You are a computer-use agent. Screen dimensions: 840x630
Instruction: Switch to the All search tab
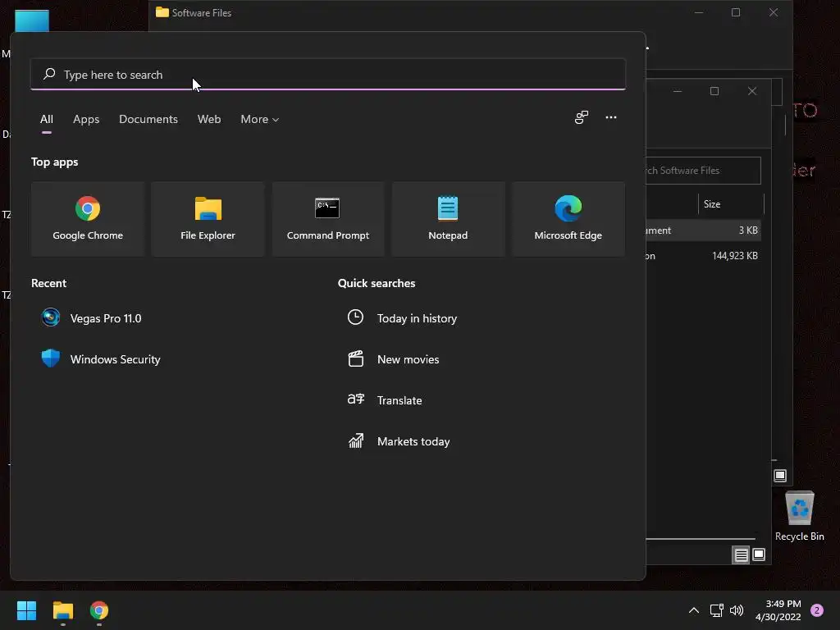coord(47,119)
